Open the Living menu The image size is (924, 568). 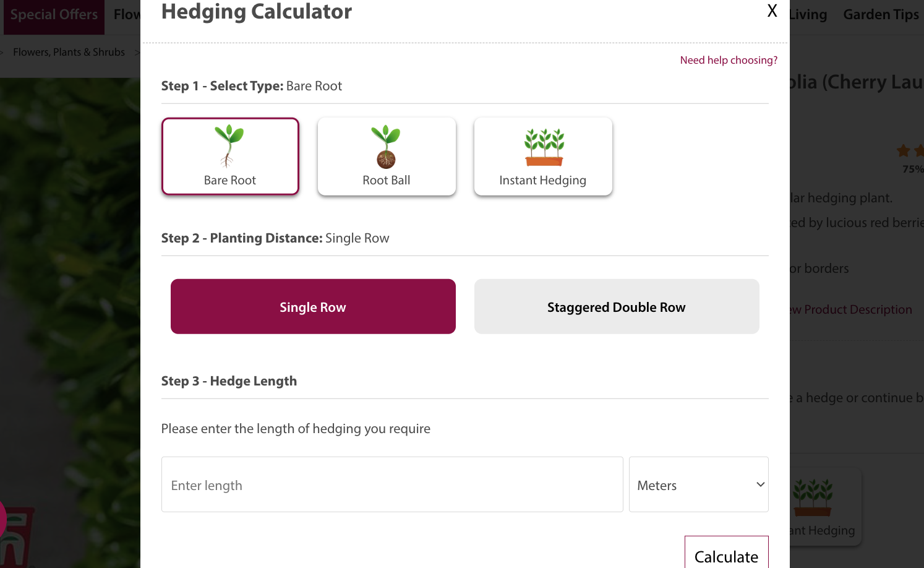click(808, 14)
